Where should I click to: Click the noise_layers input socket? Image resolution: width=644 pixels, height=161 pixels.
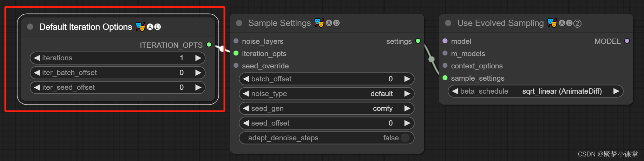[236, 41]
